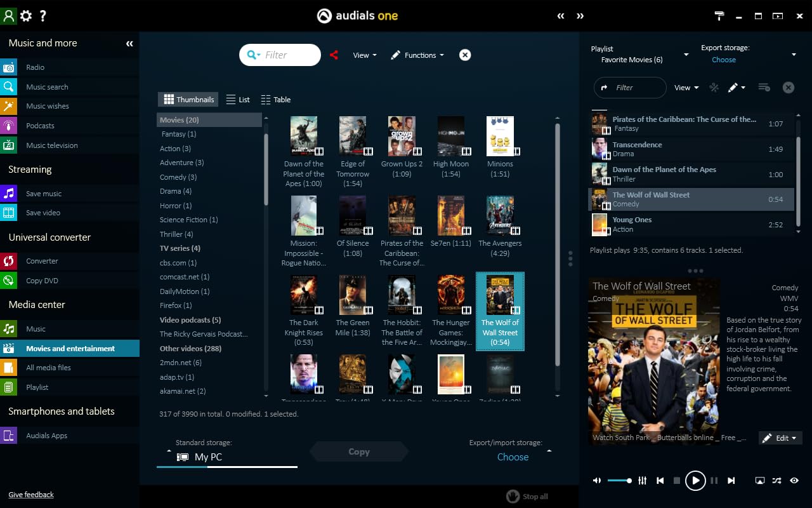The height and width of the screenshot is (508, 812).
Task: Open the Edit dropdown under movie details
Action: (x=781, y=438)
